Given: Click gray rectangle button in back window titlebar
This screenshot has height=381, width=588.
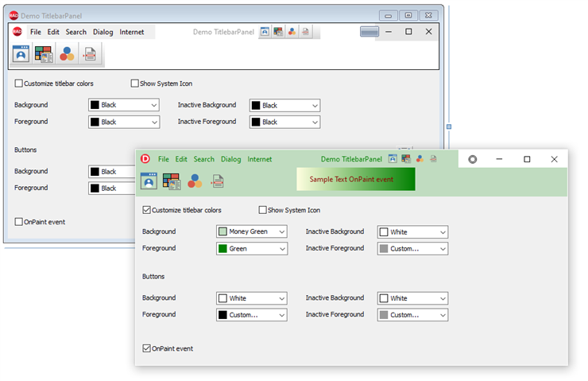Looking at the screenshot, I should (x=369, y=32).
